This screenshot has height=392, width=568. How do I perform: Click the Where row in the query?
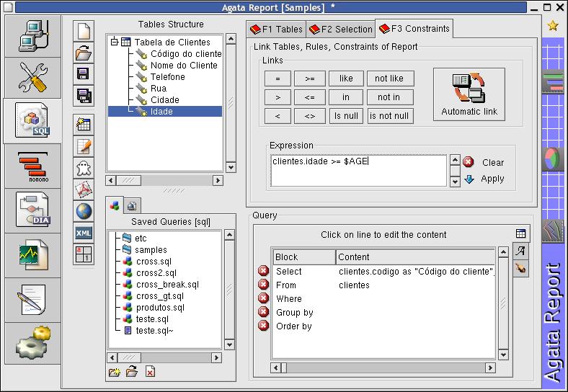[x=383, y=298]
